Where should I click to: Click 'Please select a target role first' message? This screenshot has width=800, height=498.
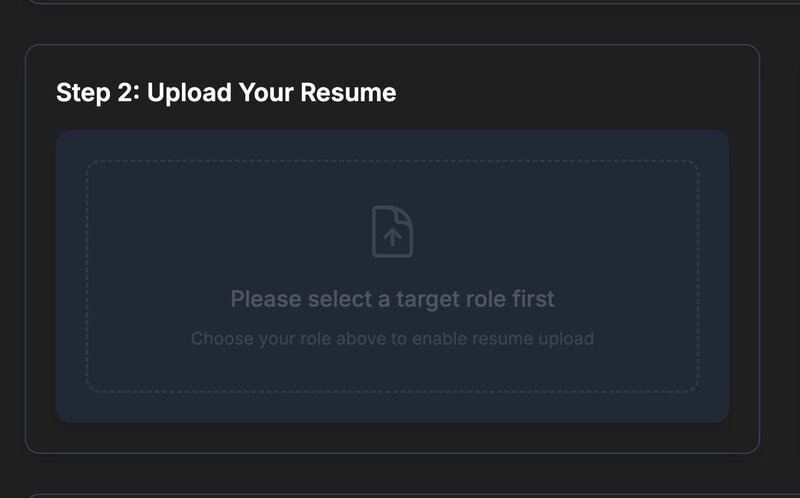click(x=392, y=299)
